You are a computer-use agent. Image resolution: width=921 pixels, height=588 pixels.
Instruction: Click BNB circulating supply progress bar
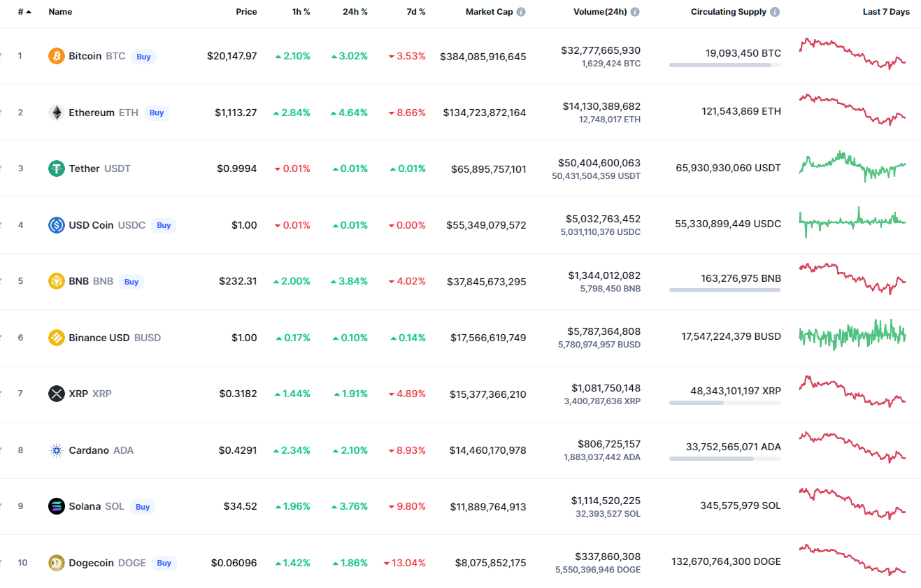pyautogui.click(x=725, y=290)
